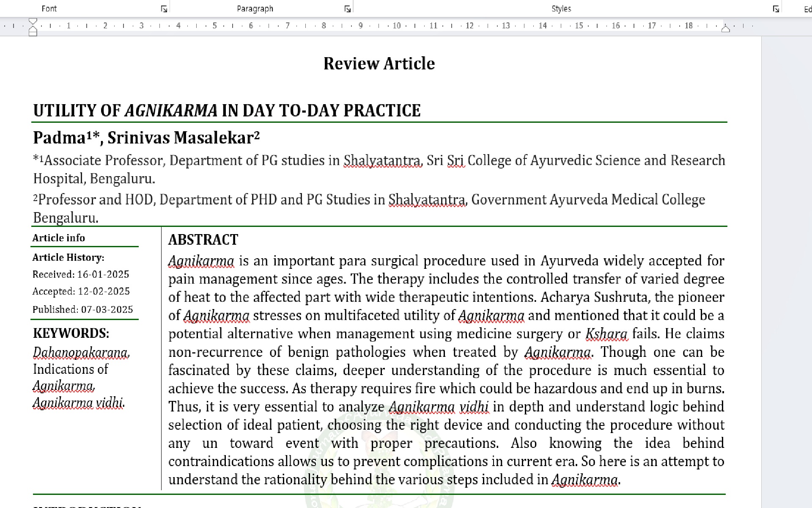Click the 'Article History:' label
This screenshot has width=812, height=508.
point(69,257)
